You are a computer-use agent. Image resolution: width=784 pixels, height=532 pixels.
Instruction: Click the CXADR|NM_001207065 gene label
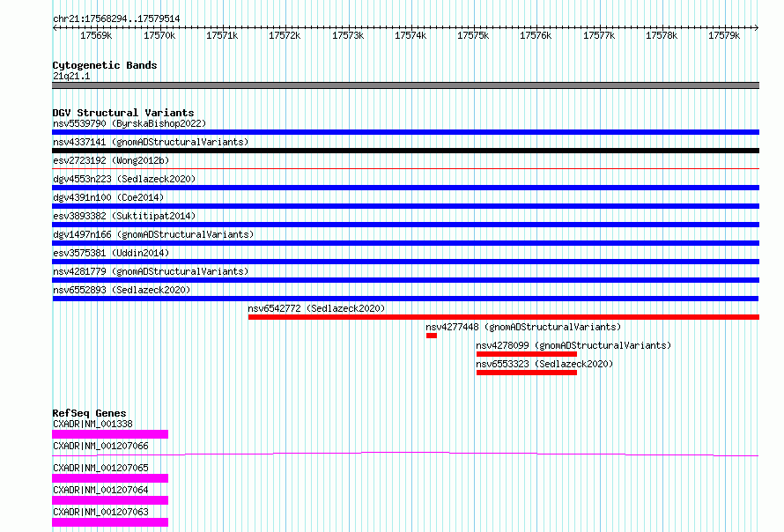pos(100,468)
